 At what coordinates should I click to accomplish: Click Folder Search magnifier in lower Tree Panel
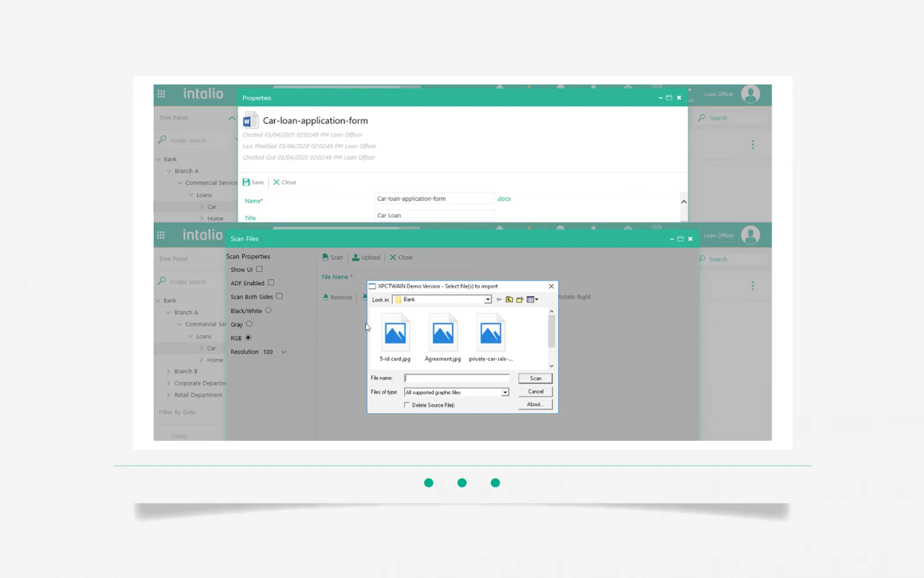162,281
